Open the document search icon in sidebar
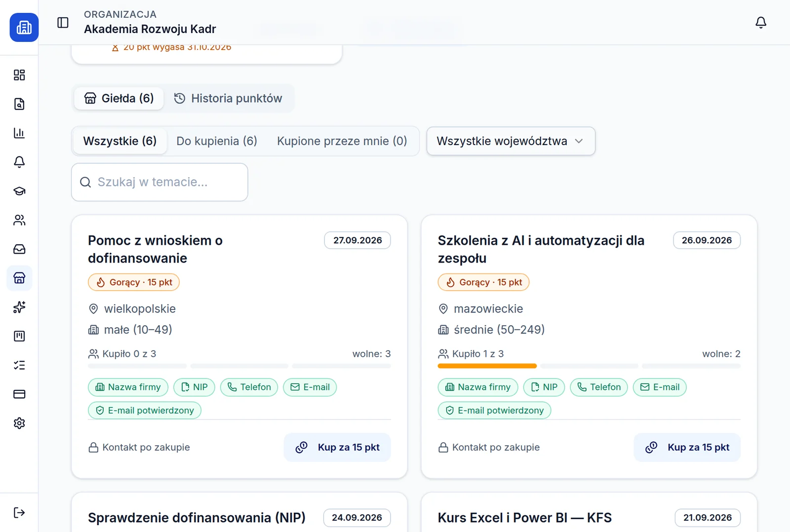790x532 pixels. coord(19,104)
